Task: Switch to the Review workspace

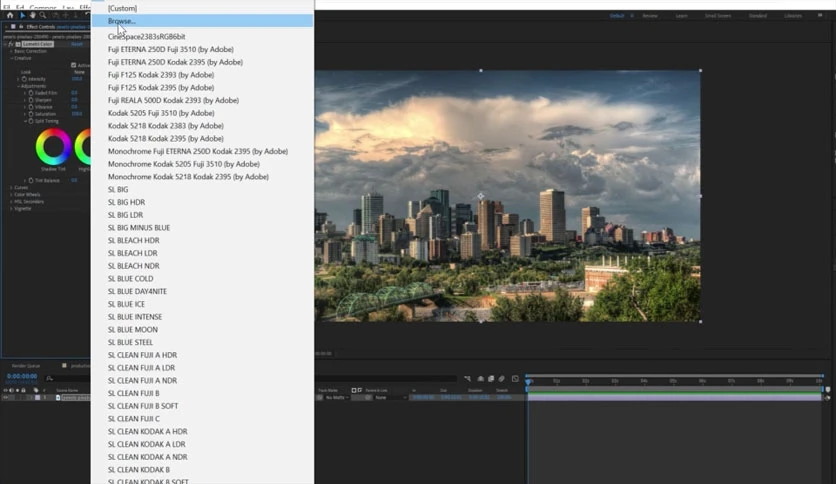Action: pyautogui.click(x=650, y=16)
